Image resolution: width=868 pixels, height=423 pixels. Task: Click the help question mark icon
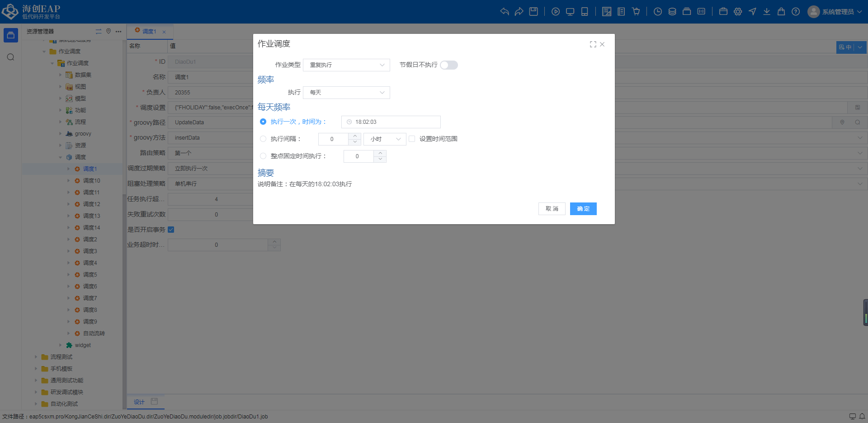[796, 12]
